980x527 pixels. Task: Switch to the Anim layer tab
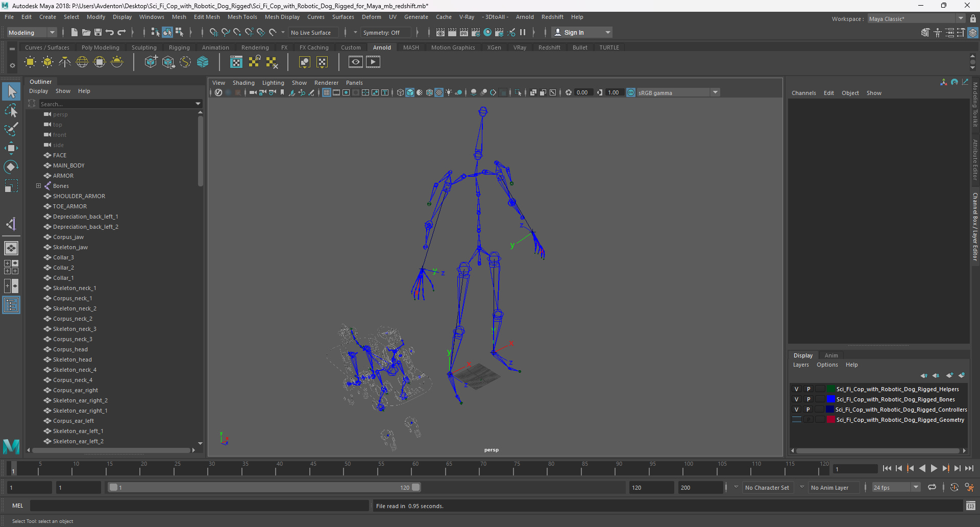click(x=831, y=355)
